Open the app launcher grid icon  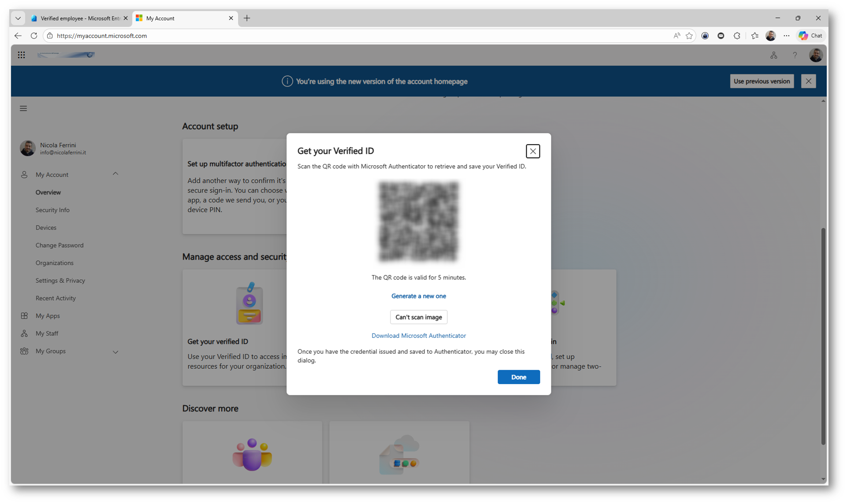pyautogui.click(x=21, y=55)
